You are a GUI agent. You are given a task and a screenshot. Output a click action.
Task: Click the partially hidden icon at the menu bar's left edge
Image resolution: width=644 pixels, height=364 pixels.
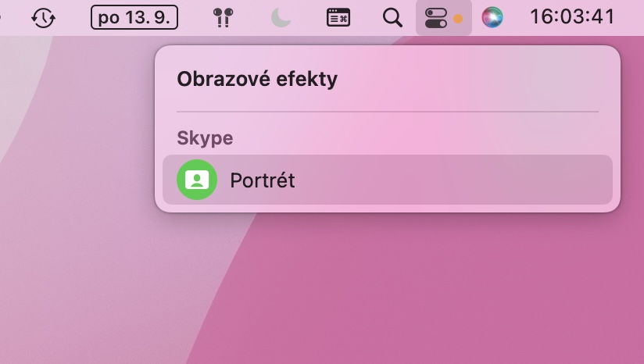point(2,16)
